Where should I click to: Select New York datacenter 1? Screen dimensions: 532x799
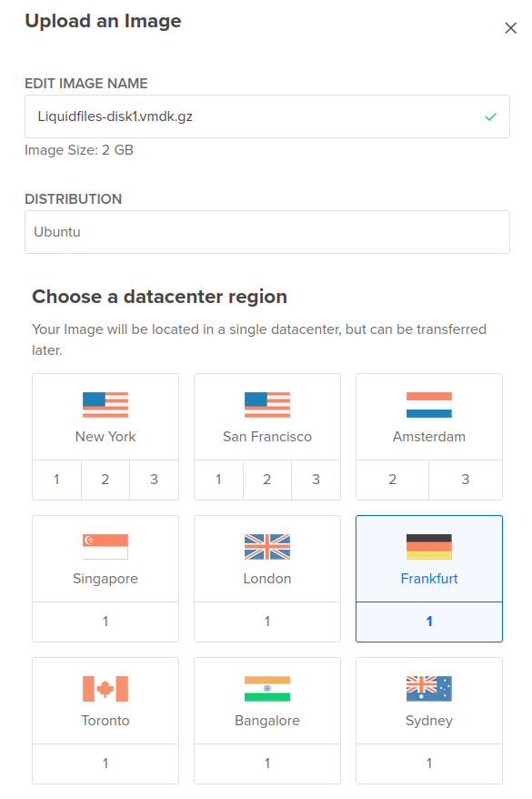click(56, 479)
